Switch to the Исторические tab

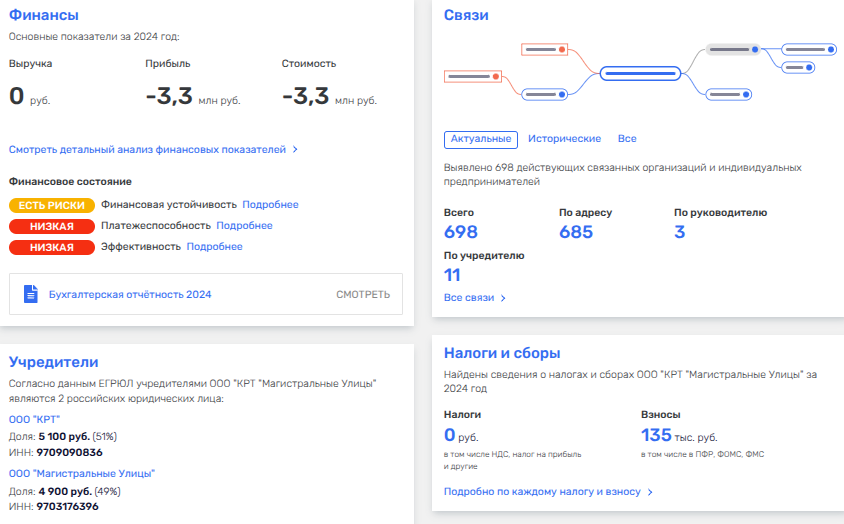564,139
